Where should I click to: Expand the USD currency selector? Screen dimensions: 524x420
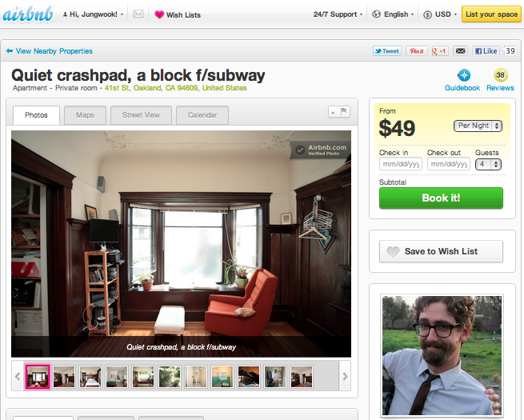tap(440, 14)
